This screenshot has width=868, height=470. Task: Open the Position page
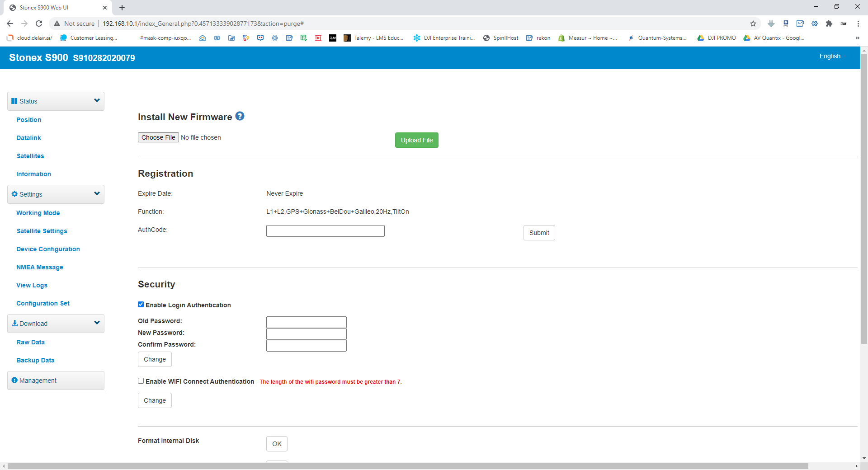[29, 120]
